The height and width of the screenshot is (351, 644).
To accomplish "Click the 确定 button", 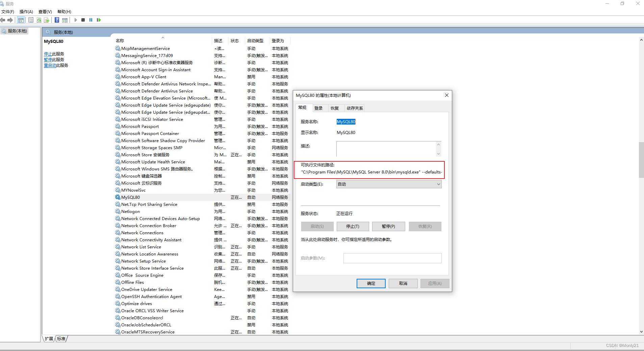I will coord(371,283).
